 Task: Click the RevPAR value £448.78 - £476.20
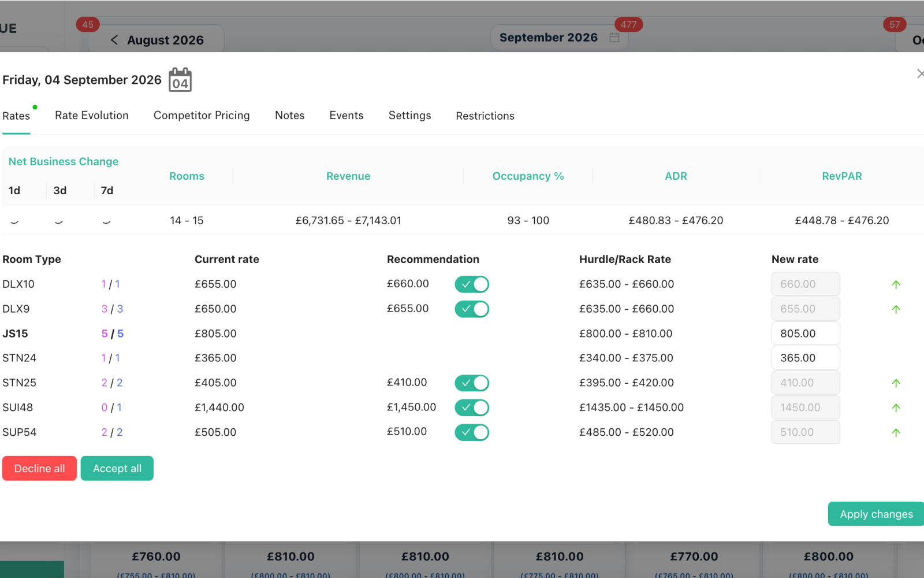(842, 220)
